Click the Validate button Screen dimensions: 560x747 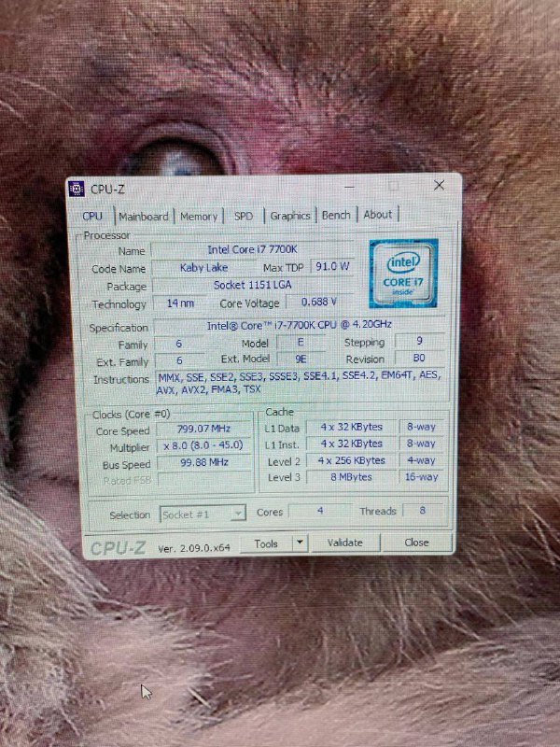(x=344, y=543)
